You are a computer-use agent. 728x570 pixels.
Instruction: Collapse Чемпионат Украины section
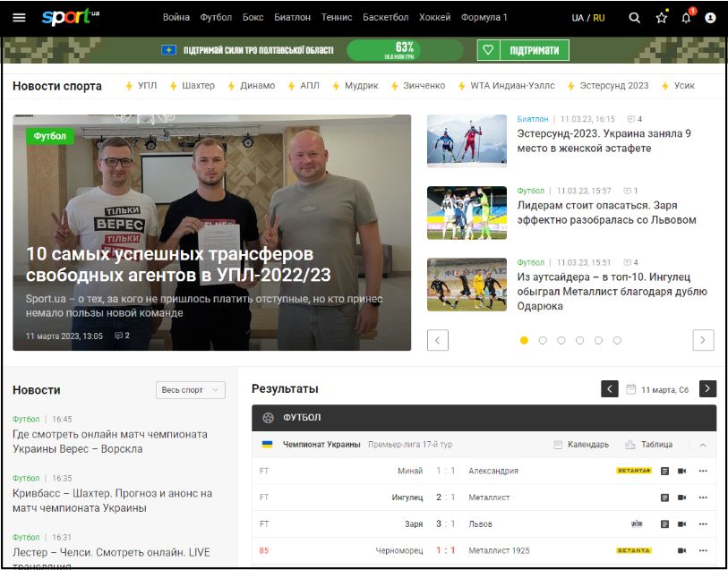(703, 446)
